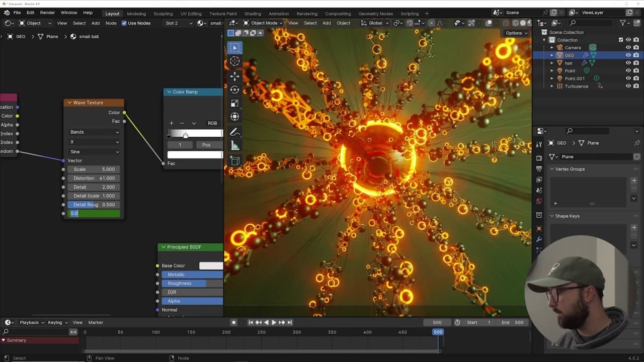The height and width of the screenshot is (362, 644).
Task: Click the auto keying record button
Action: pyautogui.click(x=233, y=322)
